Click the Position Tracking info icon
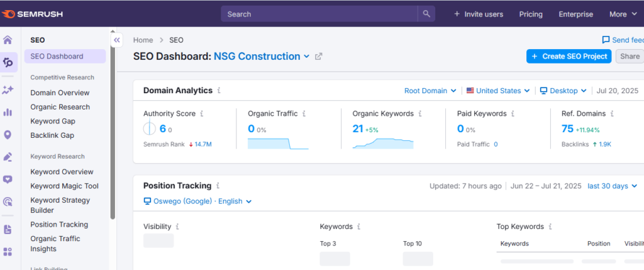644x270 pixels. [218, 186]
